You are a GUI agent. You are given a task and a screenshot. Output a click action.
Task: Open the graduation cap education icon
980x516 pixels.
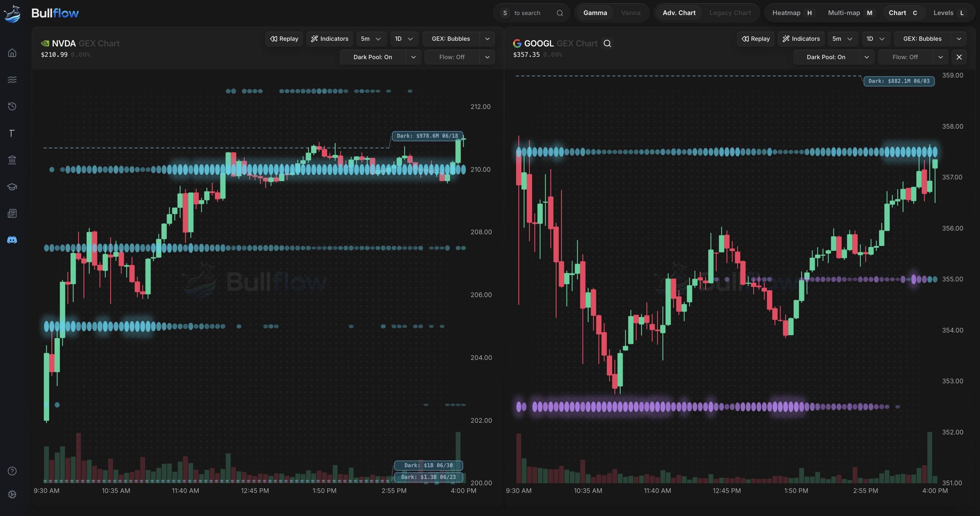tap(12, 187)
